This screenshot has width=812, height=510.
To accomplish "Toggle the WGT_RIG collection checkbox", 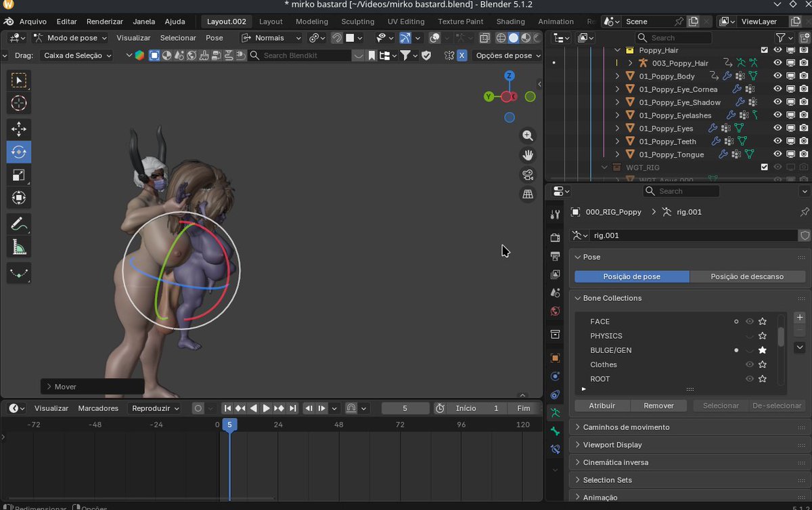I will pyautogui.click(x=764, y=167).
